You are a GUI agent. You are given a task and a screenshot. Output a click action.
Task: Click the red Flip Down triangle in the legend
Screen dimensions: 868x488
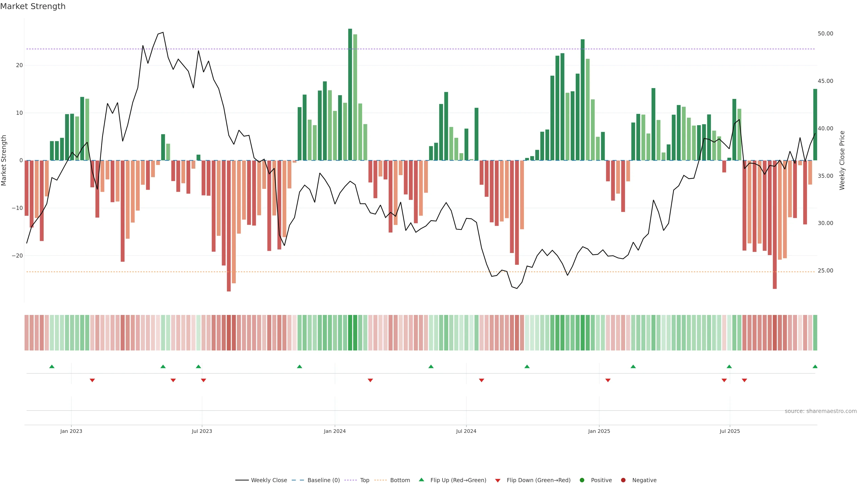click(x=498, y=481)
